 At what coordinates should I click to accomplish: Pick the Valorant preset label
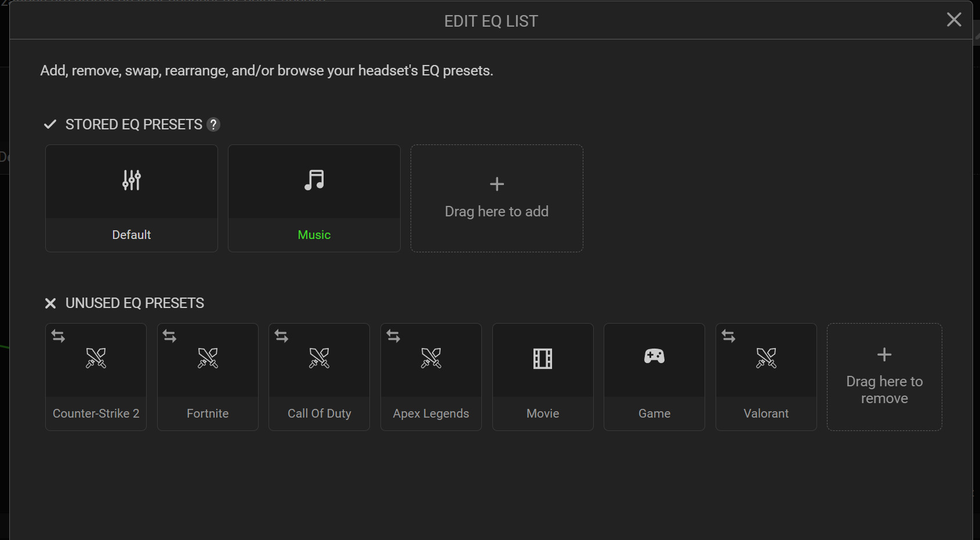[766, 414]
